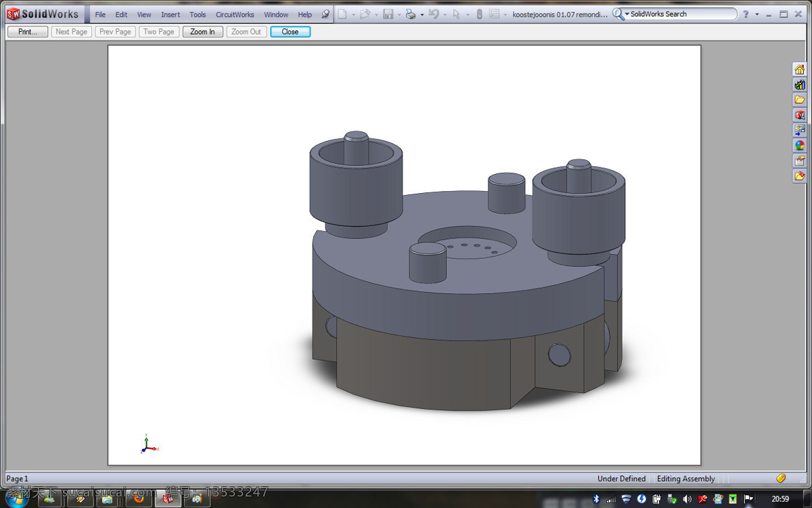The image size is (812, 508).
Task: Expand the New document dropdown arrow
Action: [x=353, y=14]
